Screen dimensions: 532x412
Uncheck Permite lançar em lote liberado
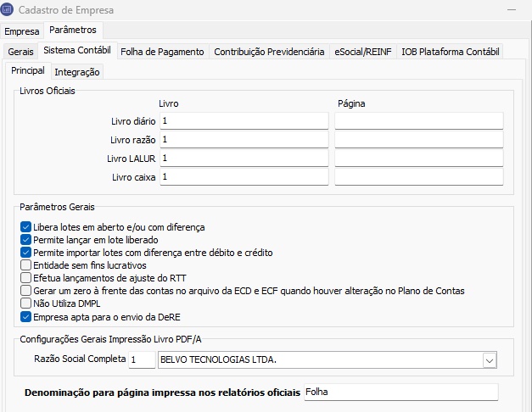[x=25, y=240]
